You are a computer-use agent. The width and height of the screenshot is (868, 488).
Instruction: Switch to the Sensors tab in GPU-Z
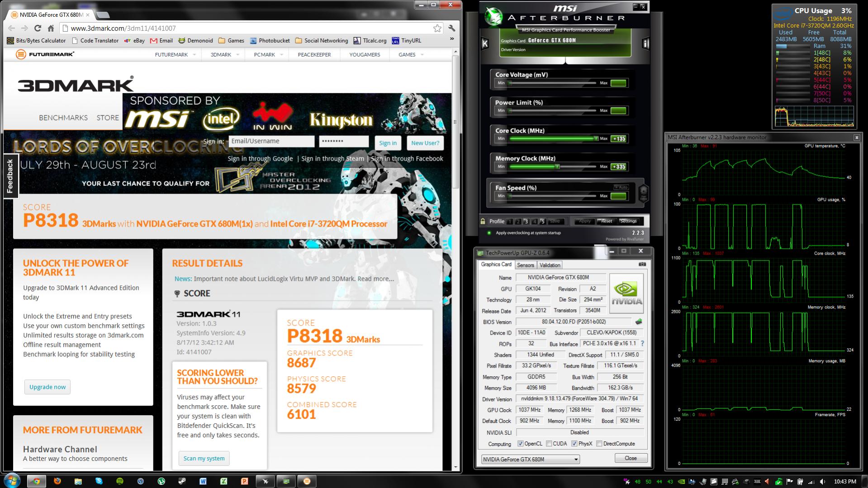click(526, 265)
